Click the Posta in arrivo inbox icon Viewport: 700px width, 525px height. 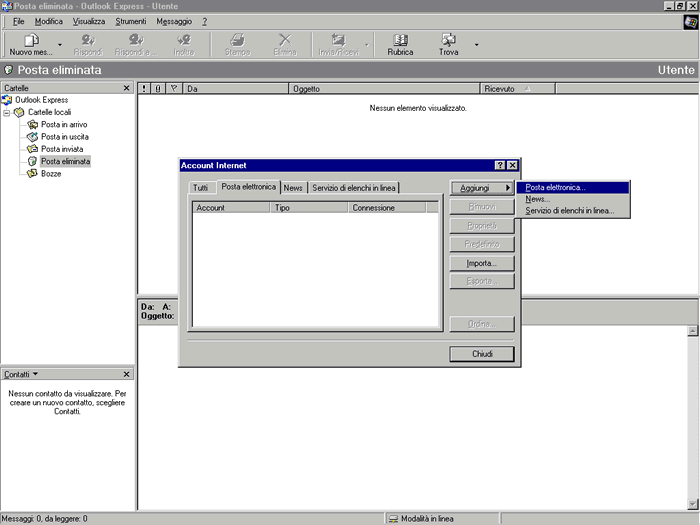pos(32,125)
